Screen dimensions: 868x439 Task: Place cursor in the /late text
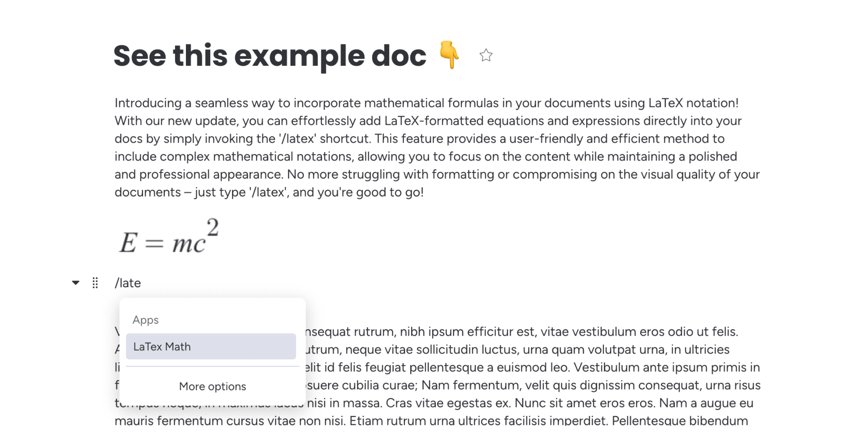[x=128, y=283]
